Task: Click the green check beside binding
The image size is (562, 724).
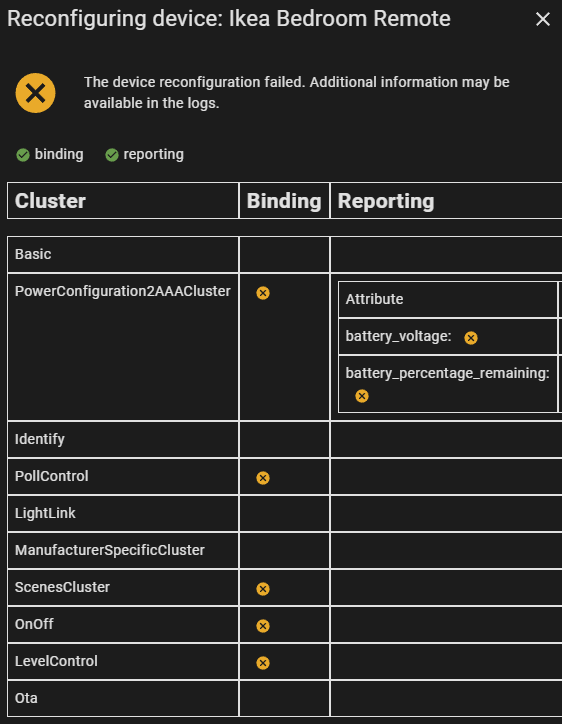Action: (x=23, y=155)
